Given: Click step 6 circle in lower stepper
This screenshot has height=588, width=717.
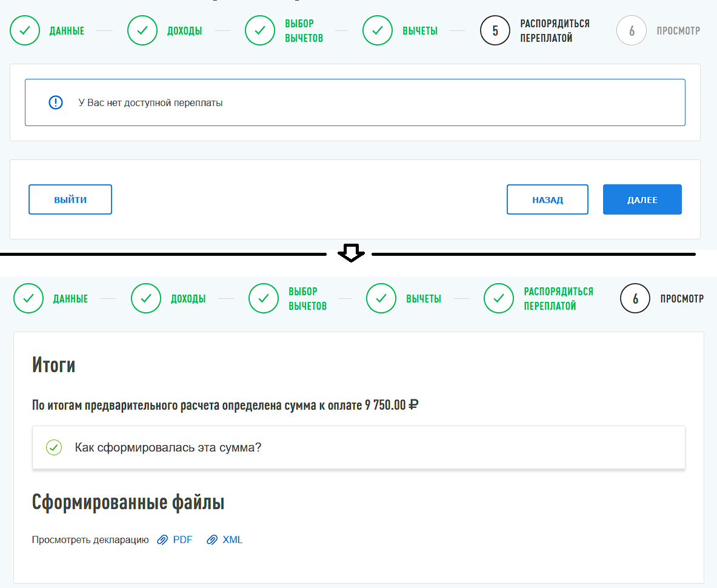Looking at the screenshot, I should coord(635,299).
